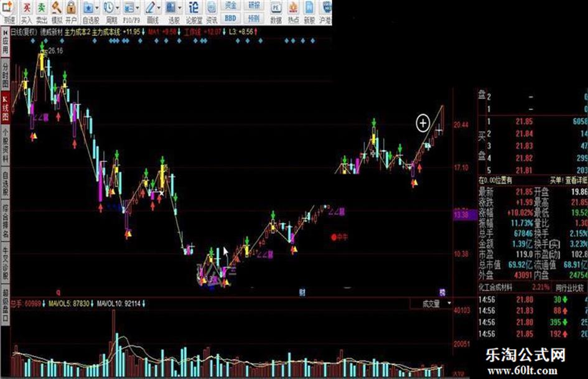Click the 沪港 toolbar icon
This screenshot has width=588, height=379.
coord(325,12)
